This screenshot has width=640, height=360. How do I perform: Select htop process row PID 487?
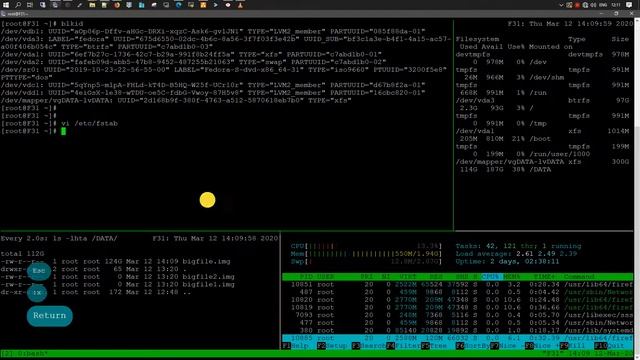pyautogui.click(x=457, y=292)
